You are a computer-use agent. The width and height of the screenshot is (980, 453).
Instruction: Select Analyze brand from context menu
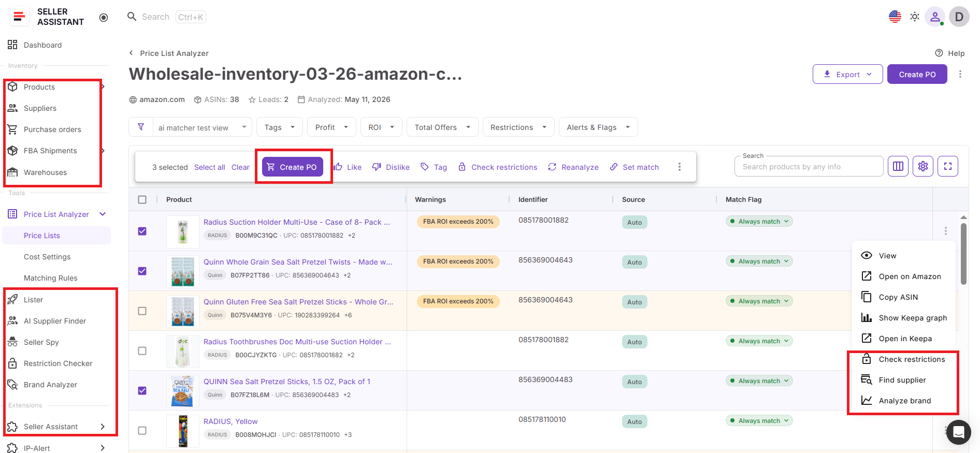coord(904,401)
